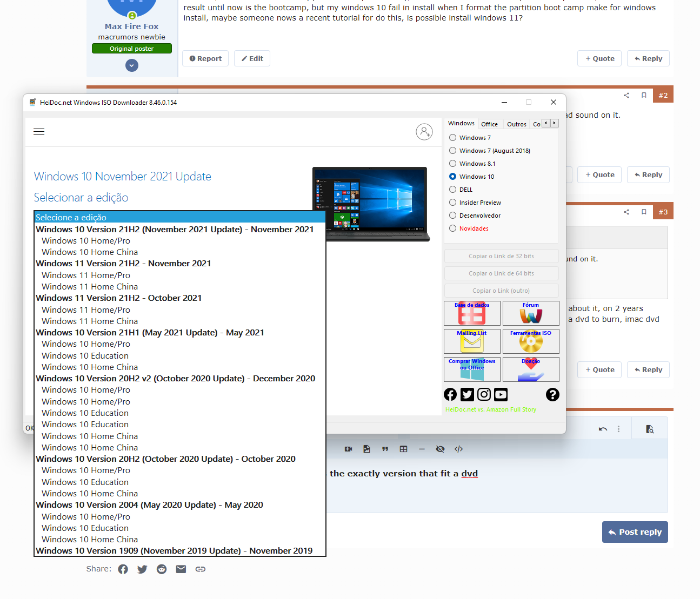Share thread on Twitter from Share row
Viewport: 700px width, 599px height.
tap(142, 569)
